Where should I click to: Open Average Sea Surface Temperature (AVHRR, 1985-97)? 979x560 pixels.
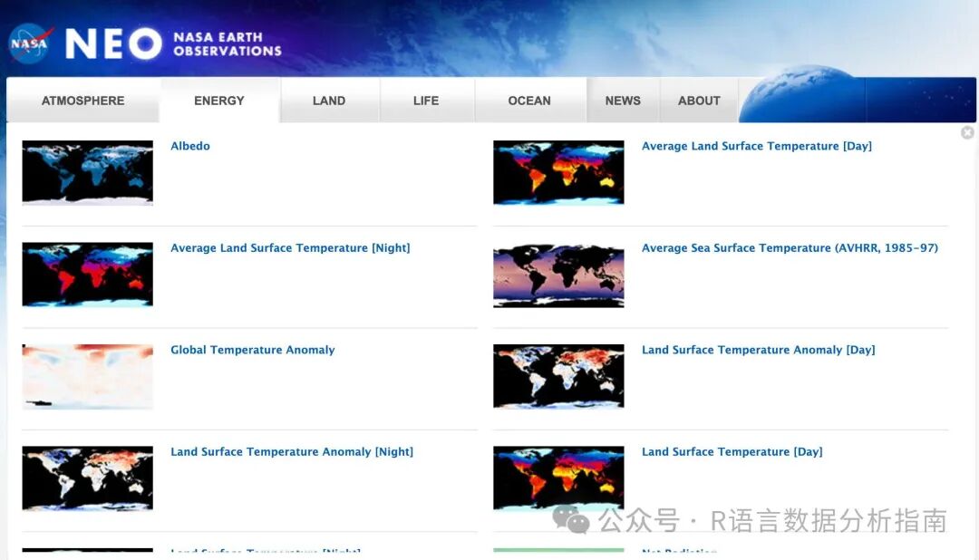click(x=790, y=248)
